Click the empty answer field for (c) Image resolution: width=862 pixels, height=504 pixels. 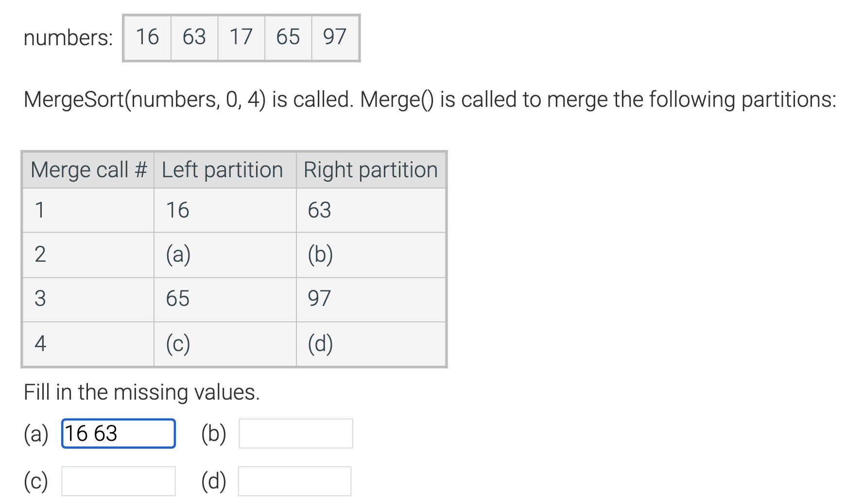[118, 481]
